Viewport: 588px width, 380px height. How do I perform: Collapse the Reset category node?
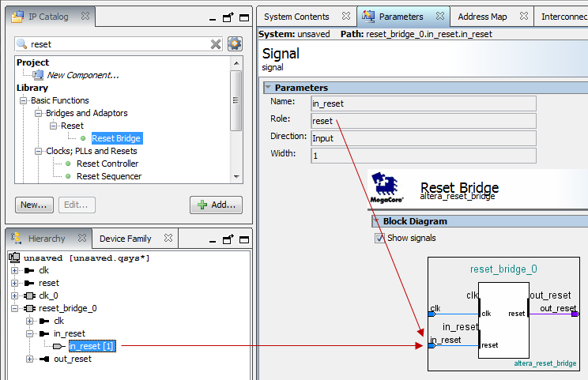coord(53,126)
